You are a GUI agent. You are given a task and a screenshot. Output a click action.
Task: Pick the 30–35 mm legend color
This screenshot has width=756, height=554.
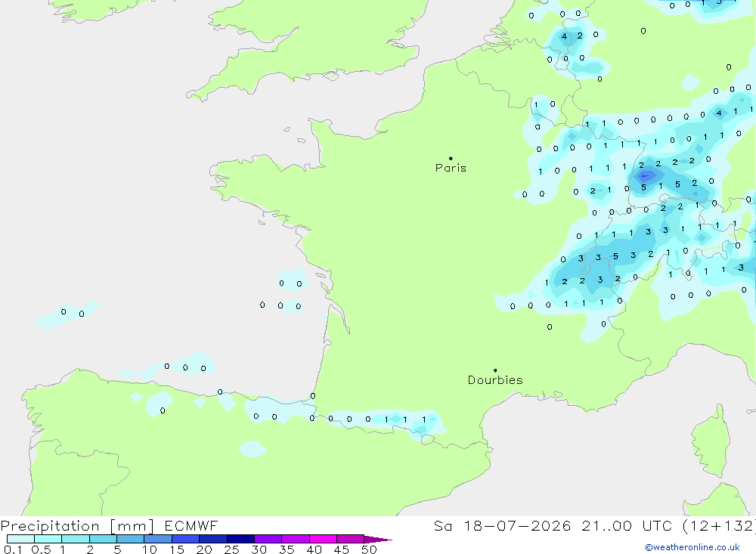pos(268,539)
